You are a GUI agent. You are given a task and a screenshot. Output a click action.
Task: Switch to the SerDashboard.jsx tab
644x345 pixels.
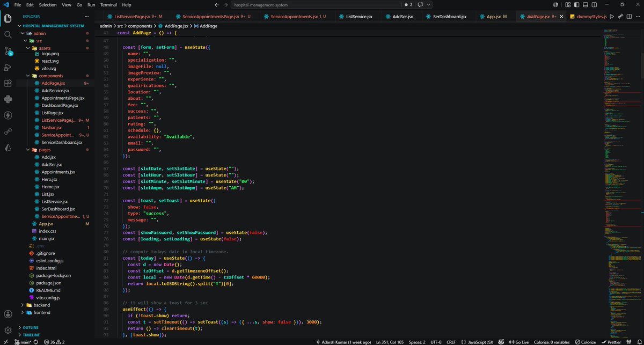(x=450, y=17)
